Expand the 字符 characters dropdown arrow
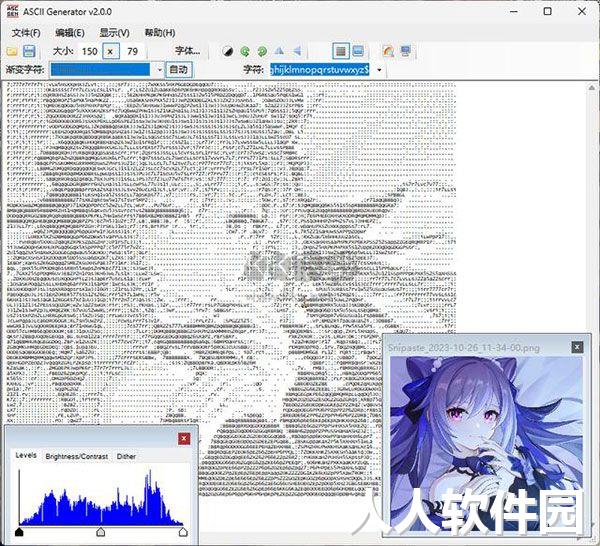The width and height of the screenshot is (600, 546). click(x=379, y=70)
